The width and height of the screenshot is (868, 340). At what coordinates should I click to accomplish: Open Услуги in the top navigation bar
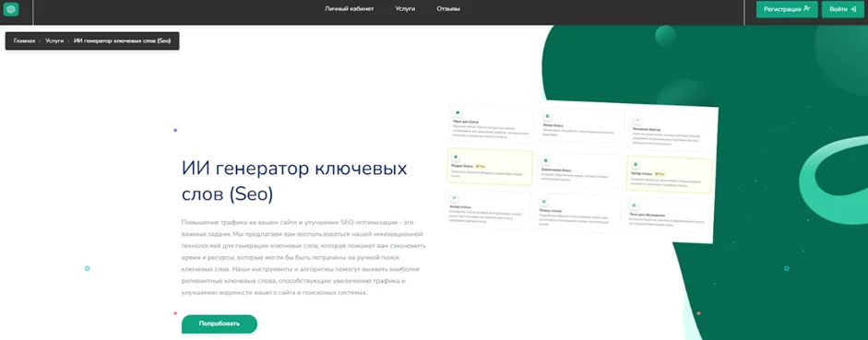(405, 9)
